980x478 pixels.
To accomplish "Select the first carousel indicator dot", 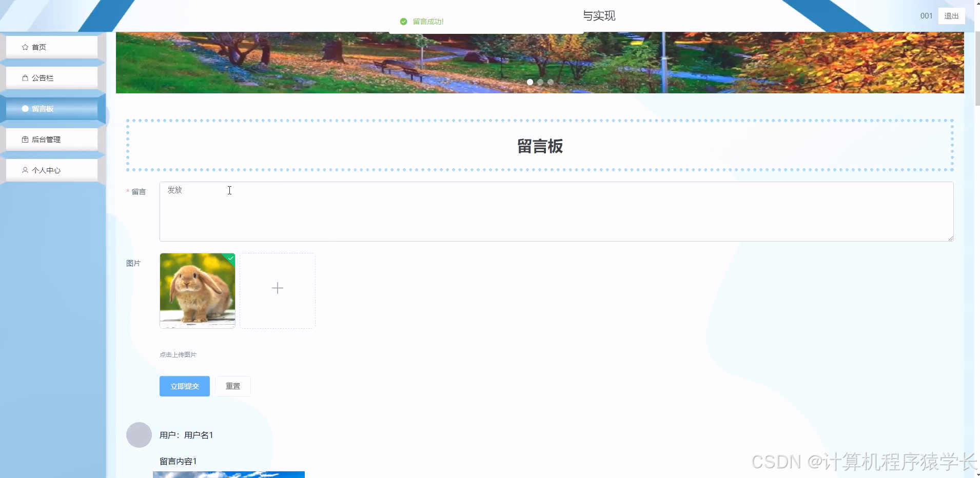I will 531,82.
